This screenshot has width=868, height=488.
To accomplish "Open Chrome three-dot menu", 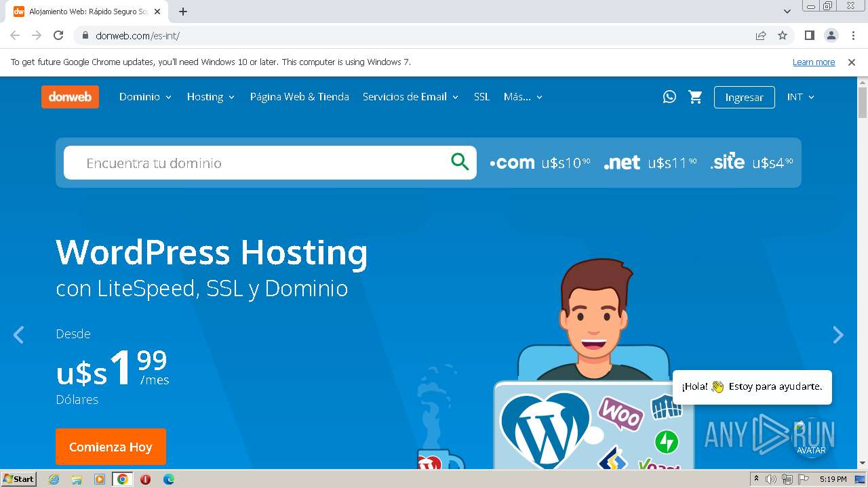I will point(853,36).
